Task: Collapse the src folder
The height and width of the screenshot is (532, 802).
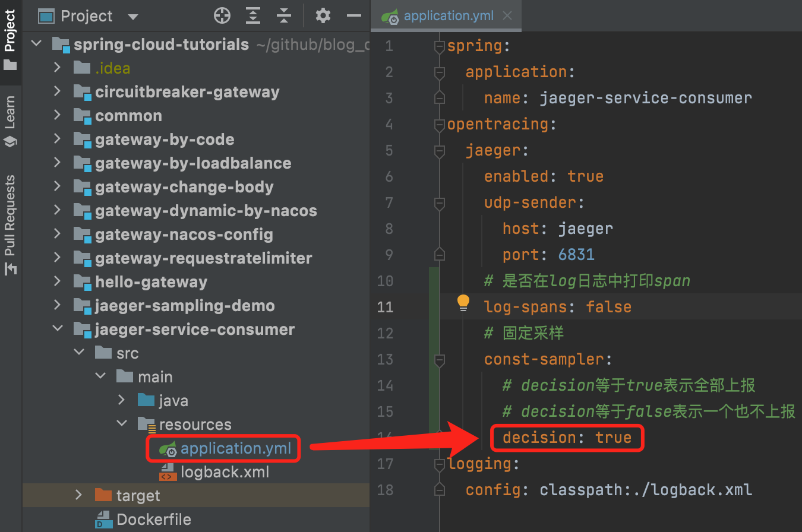Action: 78,353
